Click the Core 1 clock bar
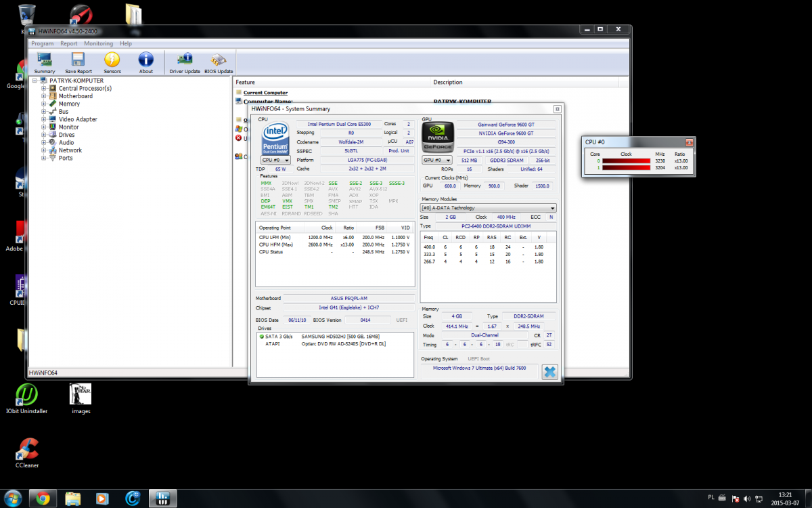 pos(626,167)
